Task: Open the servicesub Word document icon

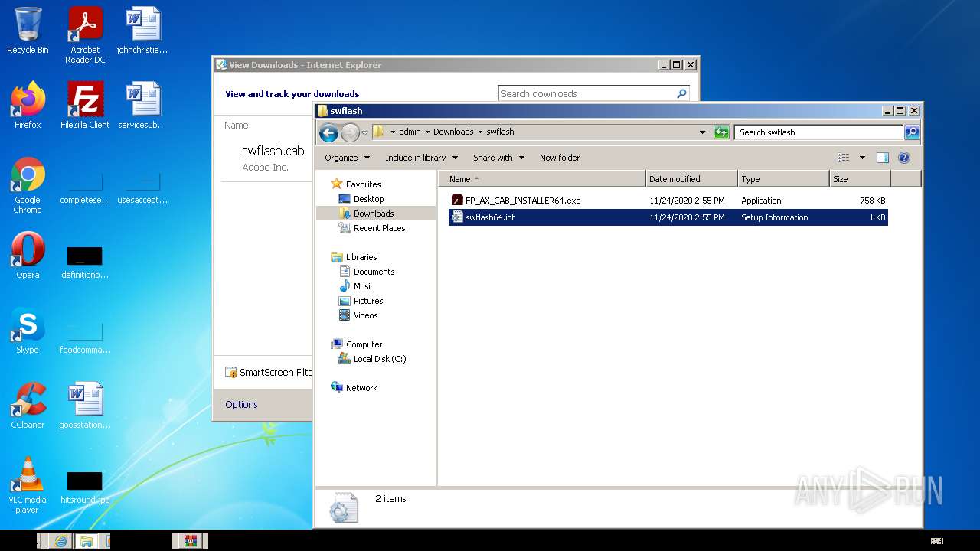Action: point(142,105)
